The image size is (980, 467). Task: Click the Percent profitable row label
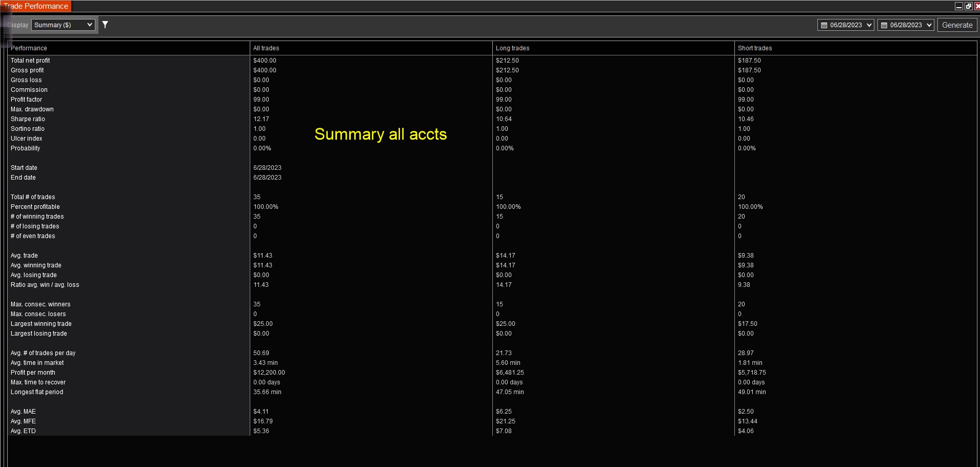[35, 207]
